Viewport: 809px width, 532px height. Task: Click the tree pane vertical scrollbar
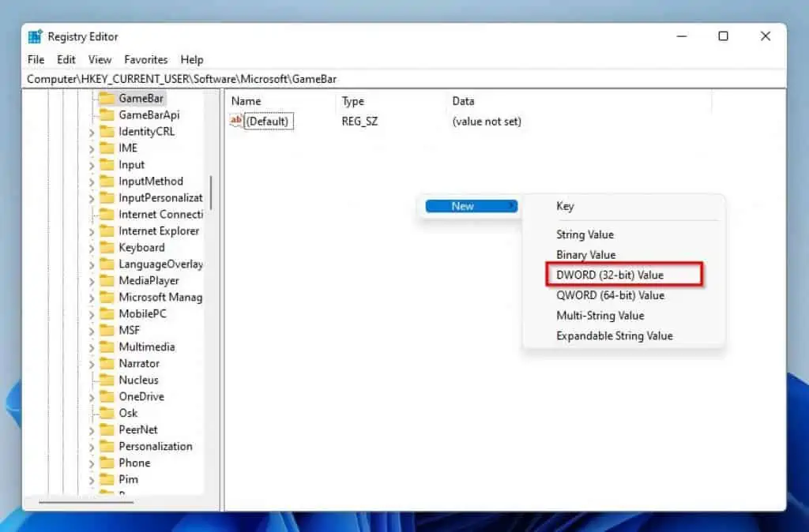click(x=211, y=193)
